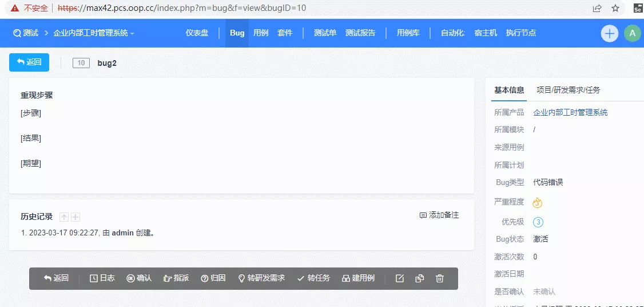The image size is (644, 307).
Task: Click the [步骤] text line
Action: [31, 113]
